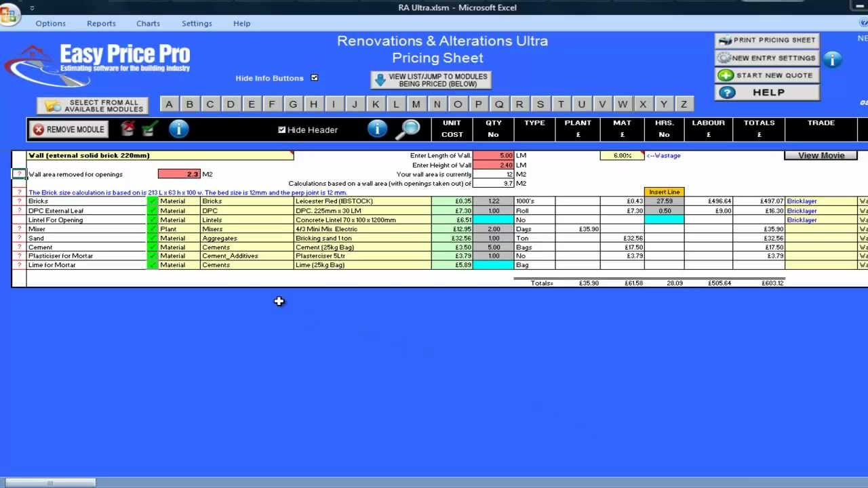Click the question mark for DPC External Leaf row
Viewport: 868px width, 488px height.
tap(19, 211)
